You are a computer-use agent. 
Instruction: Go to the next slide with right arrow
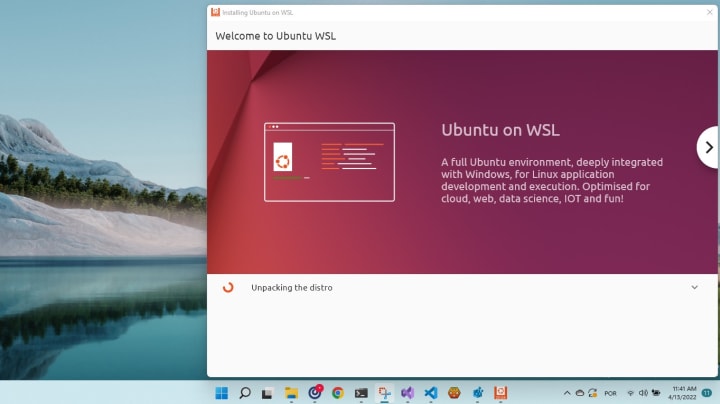709,147
